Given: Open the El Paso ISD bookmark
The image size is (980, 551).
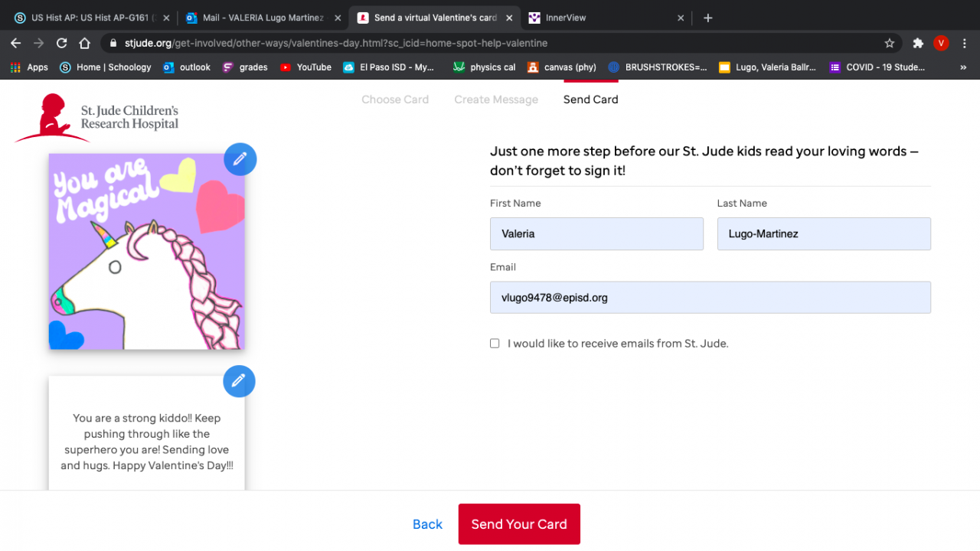Looking at the screenshot, I should pos(389,67).
